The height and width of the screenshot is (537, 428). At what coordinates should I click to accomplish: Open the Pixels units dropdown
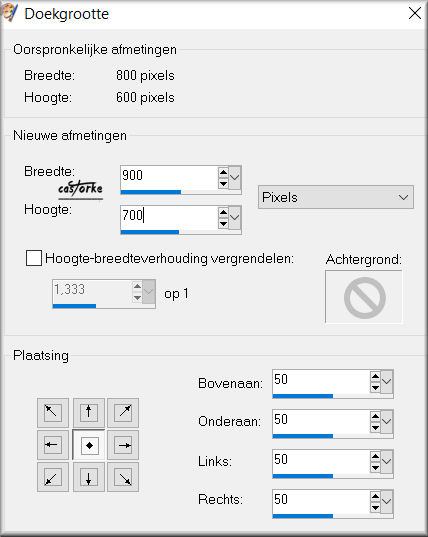(336, 197)
